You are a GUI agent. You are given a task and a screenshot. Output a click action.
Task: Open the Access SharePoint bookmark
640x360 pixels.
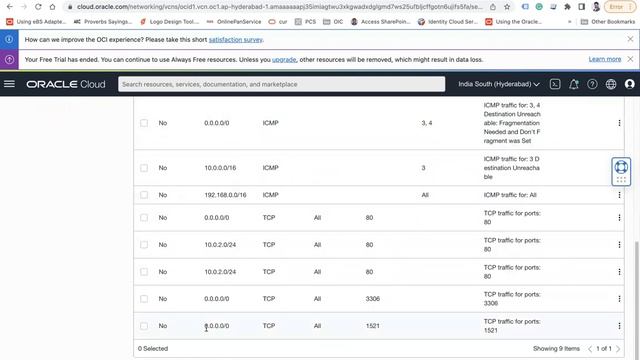(x=381, y=22)
